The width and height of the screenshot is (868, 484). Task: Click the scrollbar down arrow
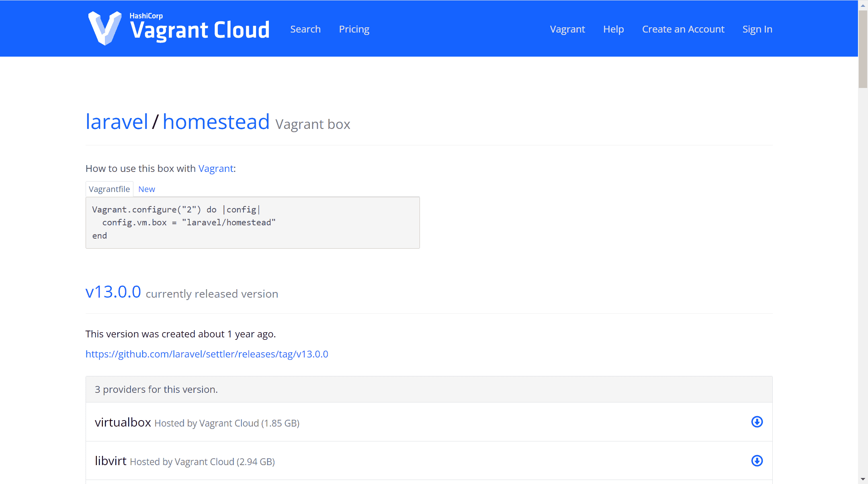point(863,479)
